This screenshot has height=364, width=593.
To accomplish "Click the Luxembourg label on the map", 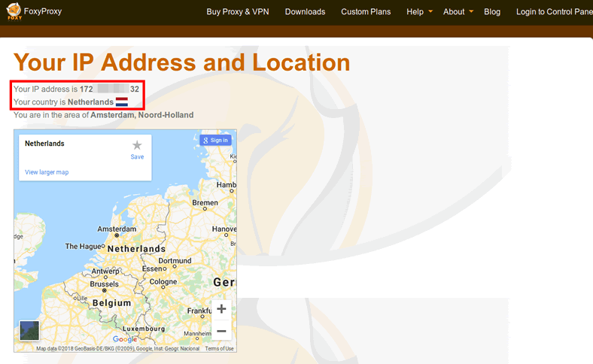I will click(x=144, y=329).
